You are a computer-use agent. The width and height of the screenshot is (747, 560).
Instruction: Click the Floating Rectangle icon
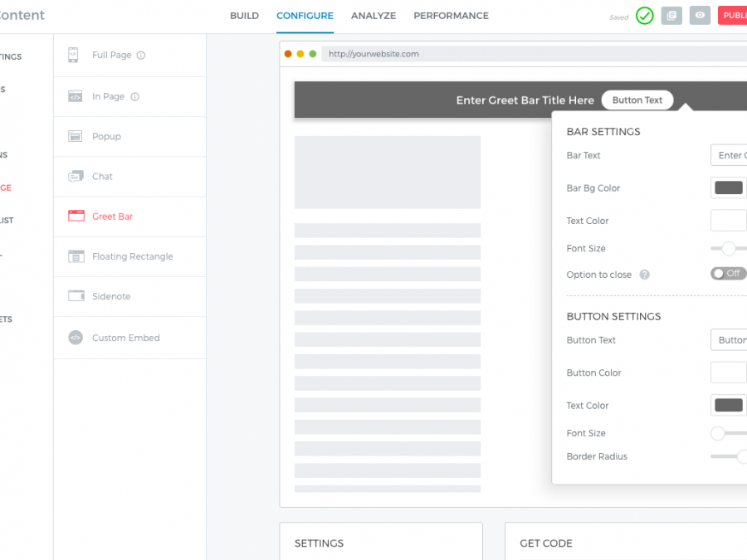click(76, 256)
